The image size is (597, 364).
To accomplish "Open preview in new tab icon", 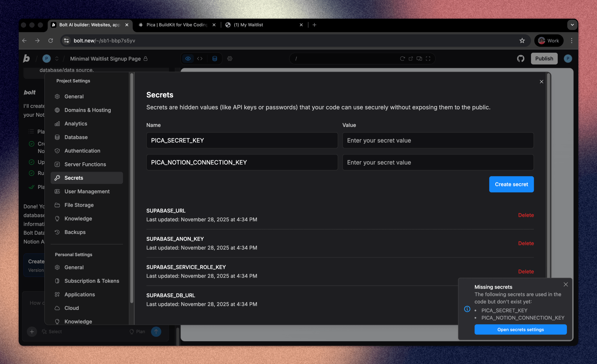I will click(x=411, y=59).
